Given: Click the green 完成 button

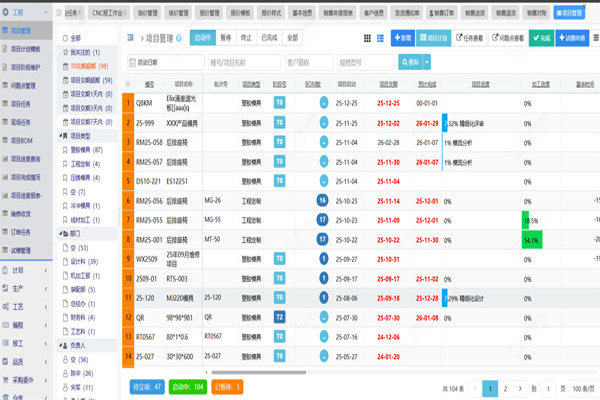Looking at the screenshot, I should [x=541, y=38].
